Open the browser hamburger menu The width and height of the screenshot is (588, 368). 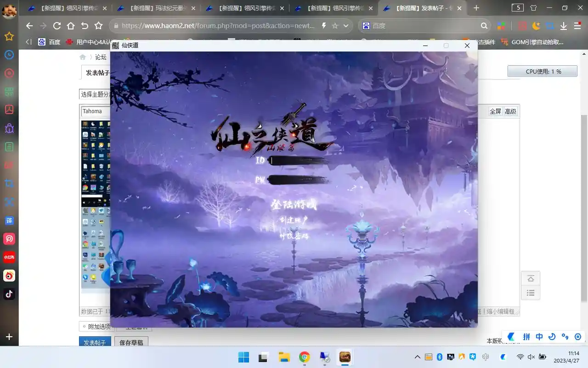coord(578,26)
